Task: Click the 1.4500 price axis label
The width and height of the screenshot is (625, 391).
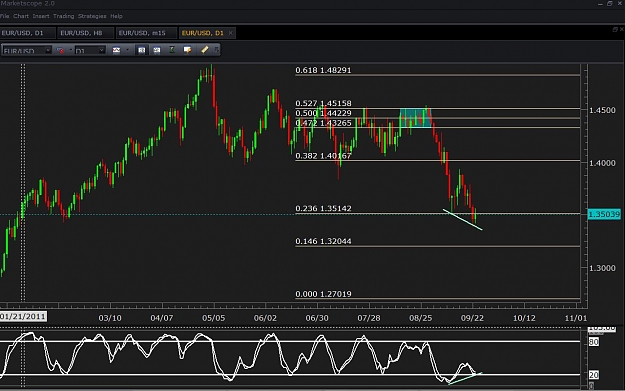Action: (602, 110)
